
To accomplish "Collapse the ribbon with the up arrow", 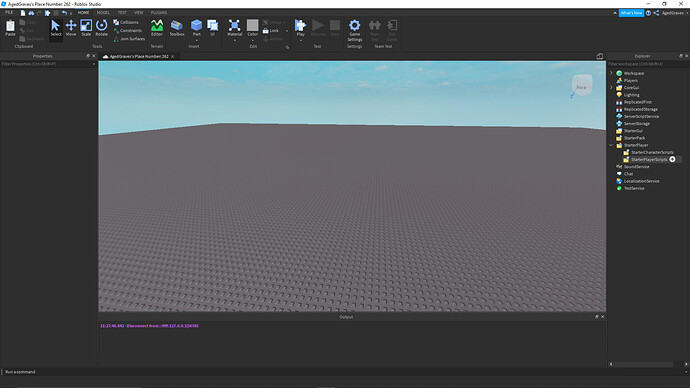I will point(615,13).
